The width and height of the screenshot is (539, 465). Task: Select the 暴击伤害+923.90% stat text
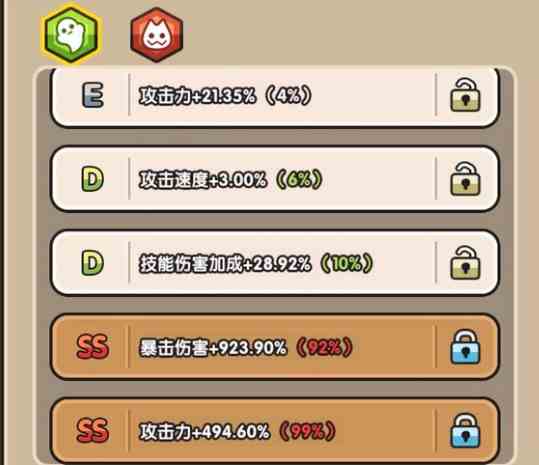click(x=213, y=348)
